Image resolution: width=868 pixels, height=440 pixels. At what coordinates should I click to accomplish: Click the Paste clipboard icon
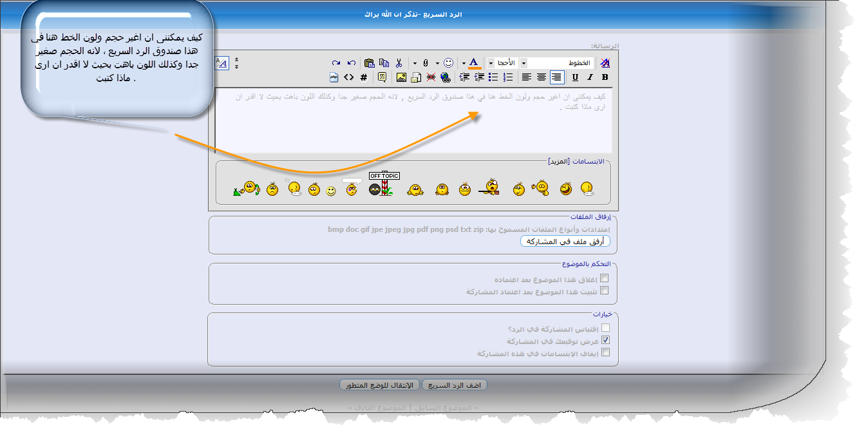point(369,62)
